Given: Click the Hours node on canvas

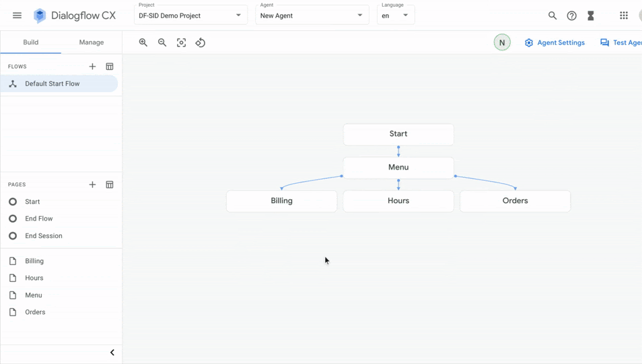Looking at the screenshot, I should pos(398,201).
